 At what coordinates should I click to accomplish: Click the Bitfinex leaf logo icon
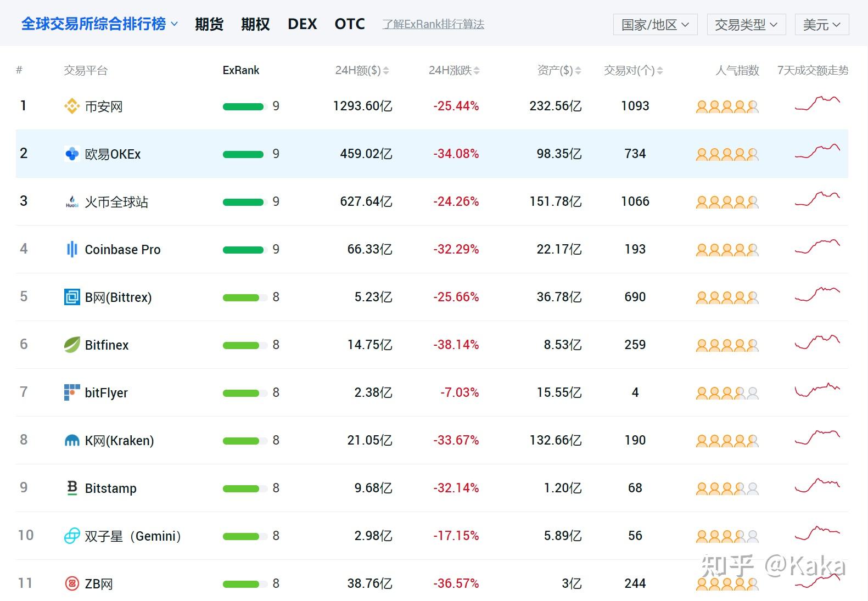point(72,345)
